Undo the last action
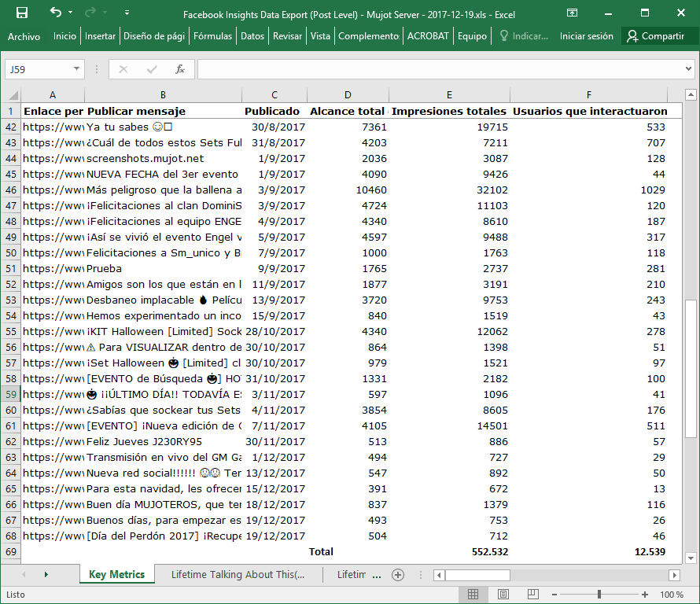 coord(55,13)
